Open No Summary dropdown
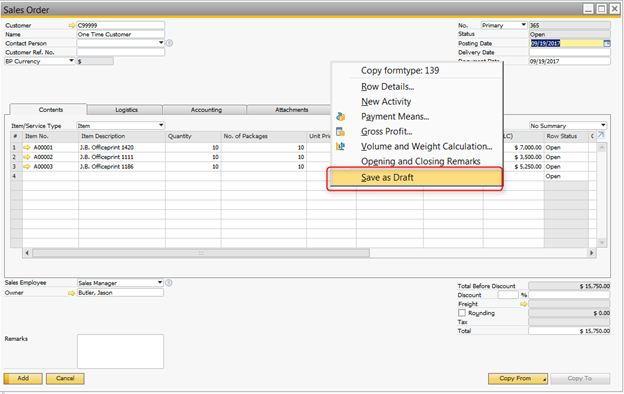The height and width of the screenshot is (394, 624). point(603,125)
